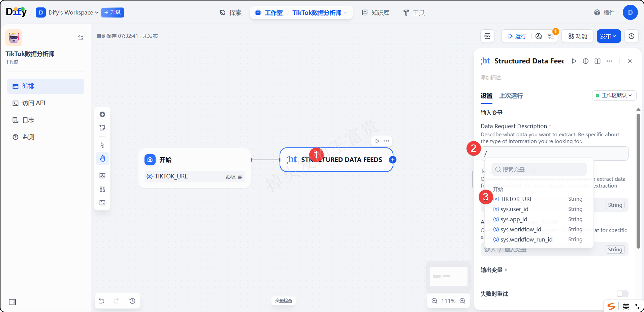Close the Structured Data Feeds panel
The height and width of the screenshot is (312, 644).
[630, 61]
